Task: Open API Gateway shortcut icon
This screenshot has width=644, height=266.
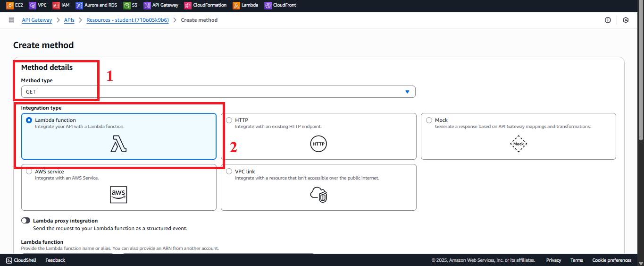Action: [147, 5]
